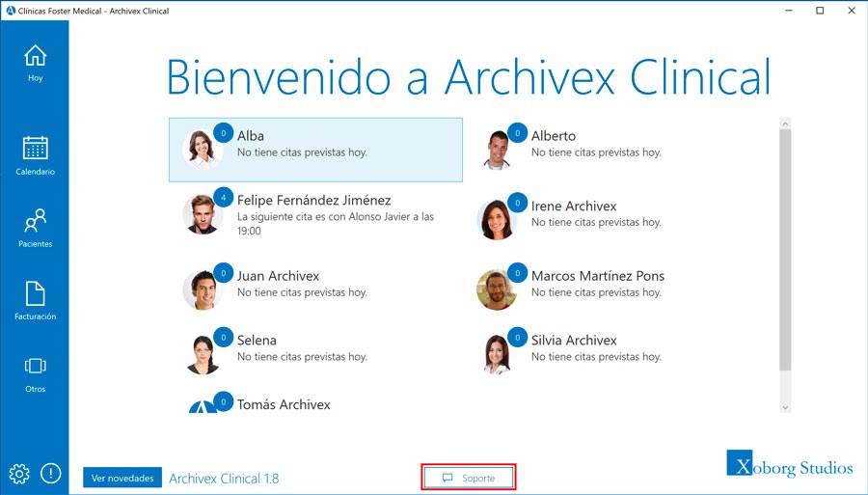Go to the Hoy home section
868x495 pixels.
coord(35,63)
